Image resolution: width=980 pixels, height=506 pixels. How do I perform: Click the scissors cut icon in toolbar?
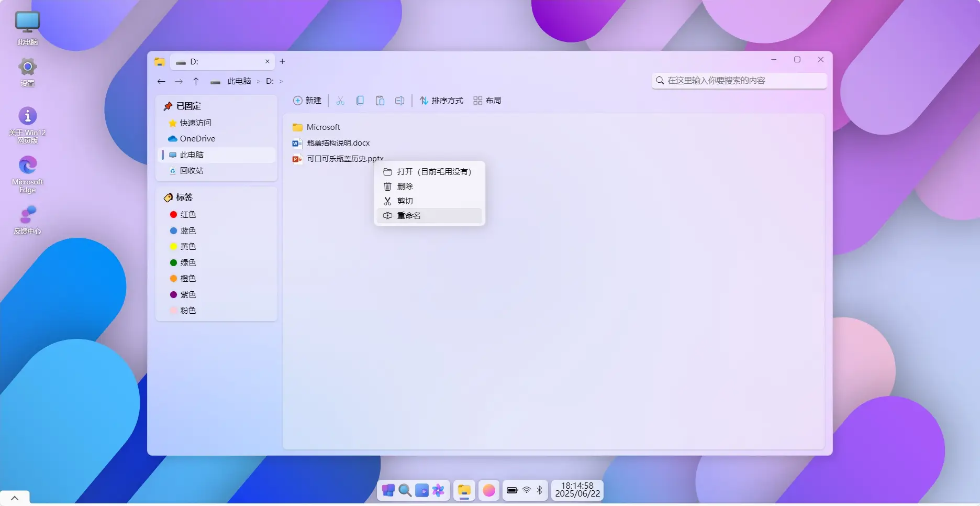[340, 101]
